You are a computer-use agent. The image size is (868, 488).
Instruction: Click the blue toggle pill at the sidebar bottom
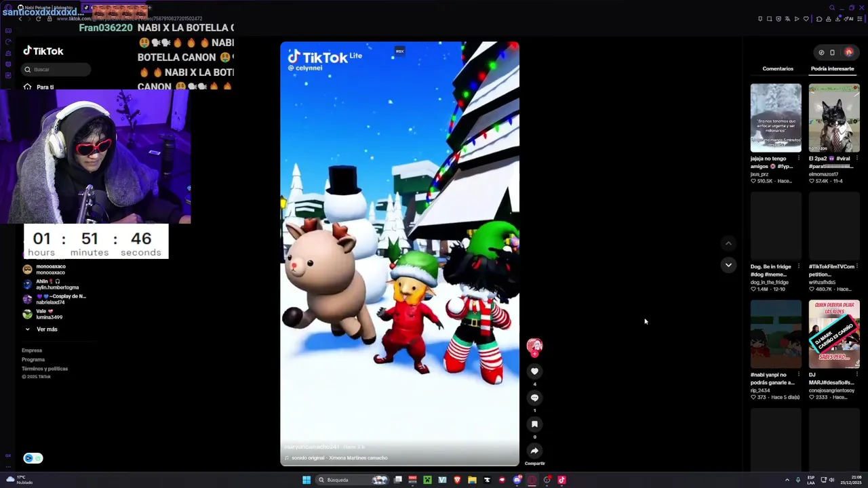33,458
